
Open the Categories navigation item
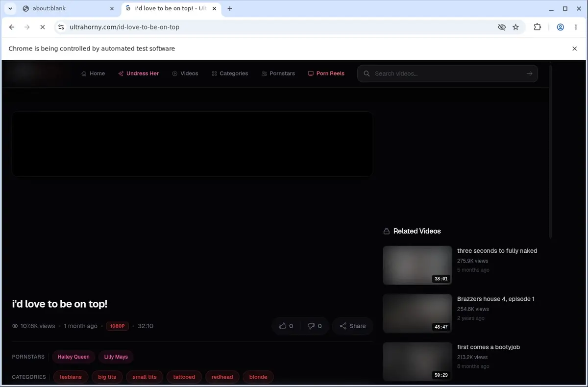(x=230, y=73)
